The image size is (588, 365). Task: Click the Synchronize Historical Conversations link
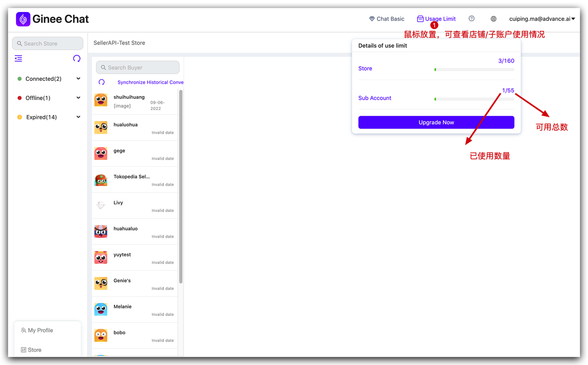(x=150, y=82)
